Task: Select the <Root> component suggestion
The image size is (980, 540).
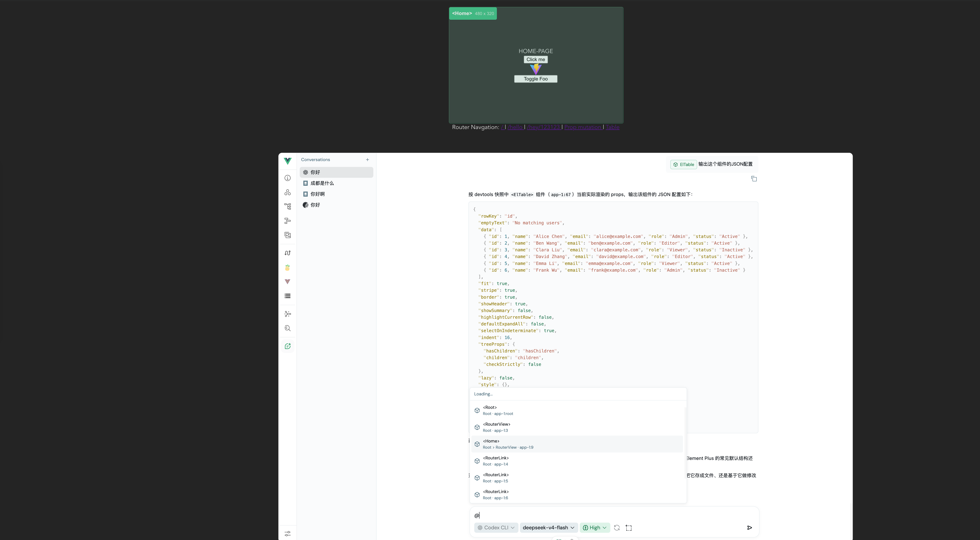Action: pyautogui.click(x=577, y=410)
